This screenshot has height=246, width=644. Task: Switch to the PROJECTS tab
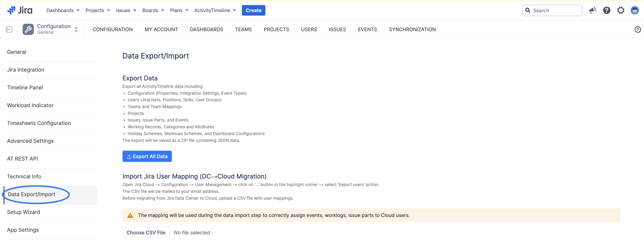(276, 29)
